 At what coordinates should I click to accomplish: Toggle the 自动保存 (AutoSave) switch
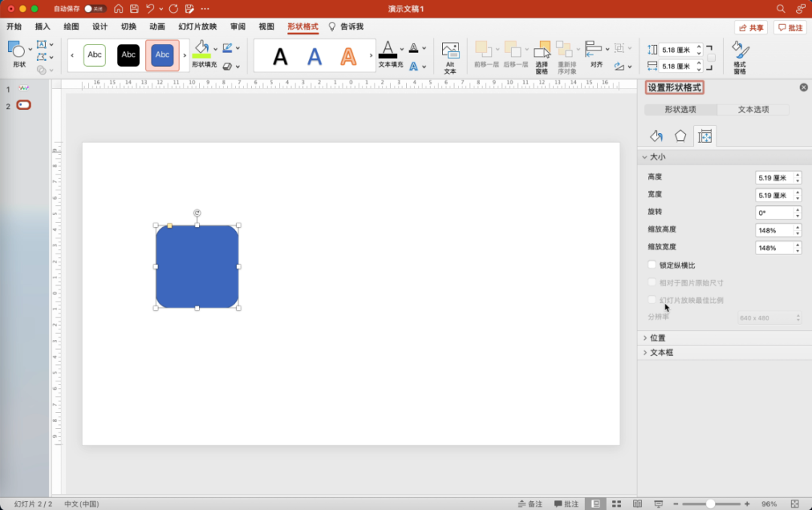95,8
